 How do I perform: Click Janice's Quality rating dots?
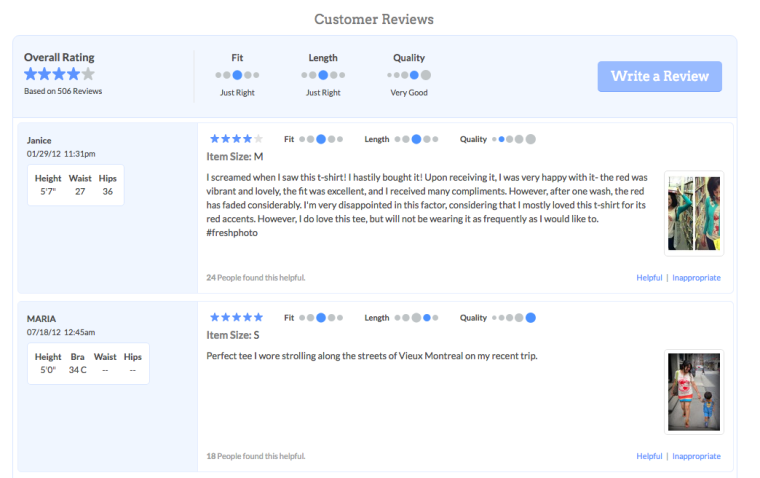(514, 139)
